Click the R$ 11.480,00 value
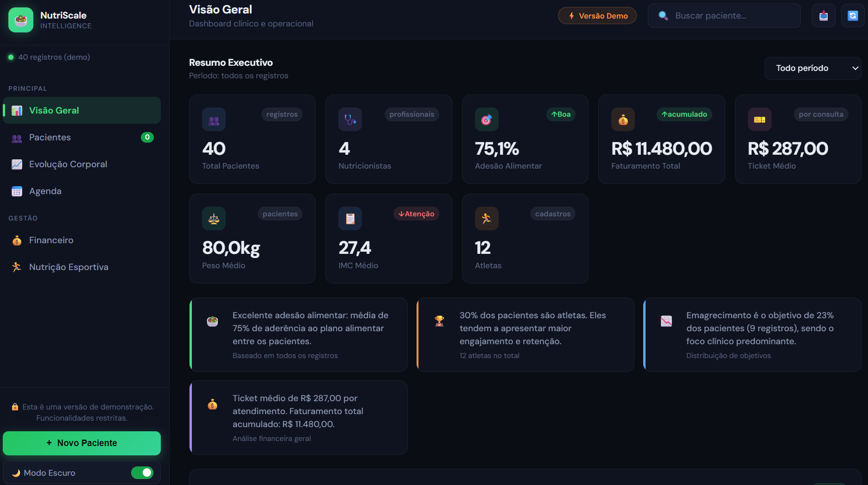Viewport: 868px width, 485px height. (x=662, y=149)
